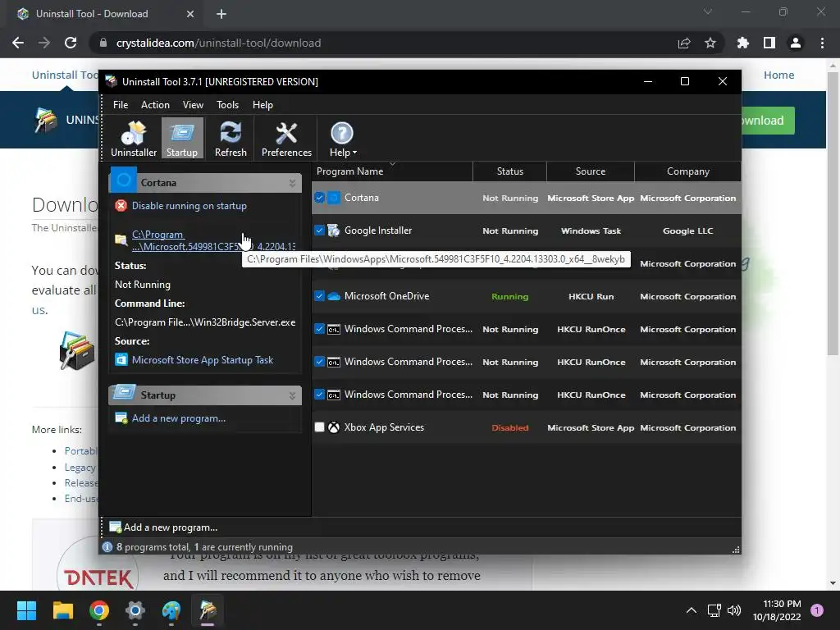The image size is (840, 630).
Task: Sort by the Program Name column
Action: click(392, 171)
